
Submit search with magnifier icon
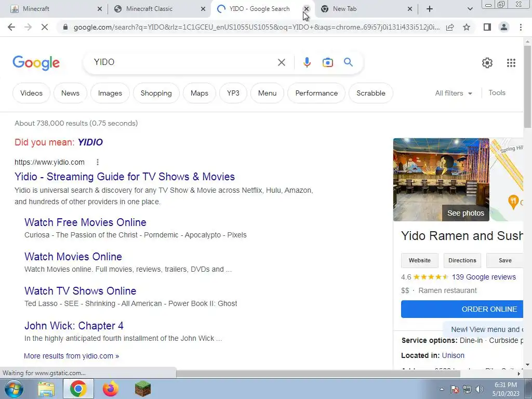click(348, 62)
